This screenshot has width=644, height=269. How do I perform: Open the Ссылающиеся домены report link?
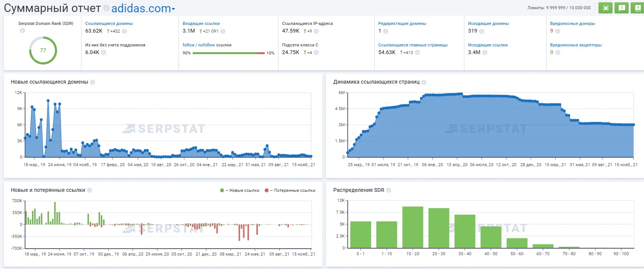(x=109, y=23)
